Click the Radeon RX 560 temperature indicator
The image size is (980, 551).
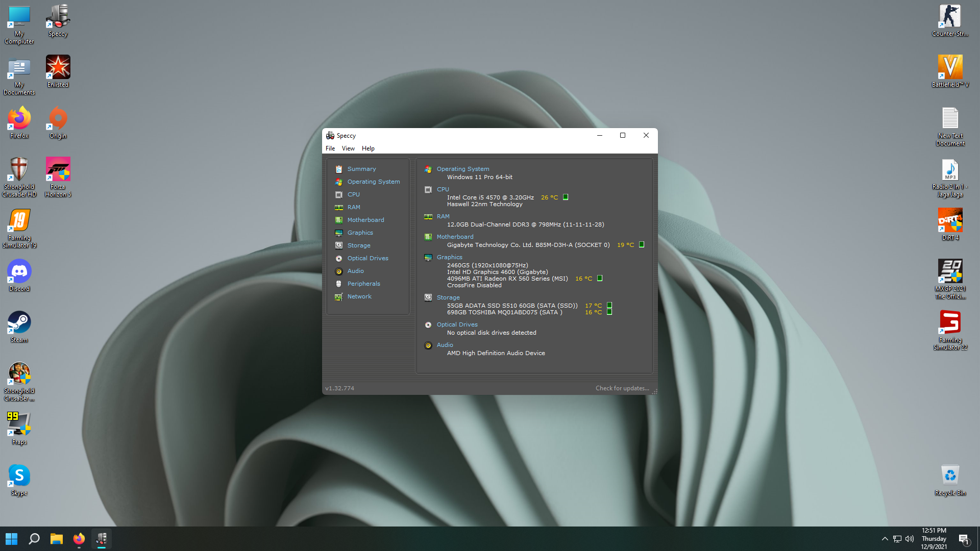point(600,278)
